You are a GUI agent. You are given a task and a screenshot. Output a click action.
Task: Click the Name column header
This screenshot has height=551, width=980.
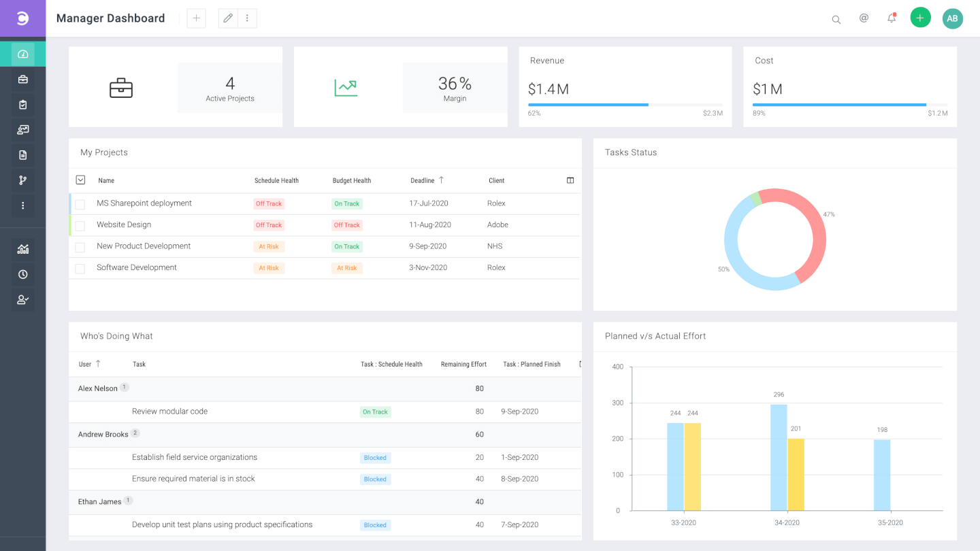tap(106, 181)
